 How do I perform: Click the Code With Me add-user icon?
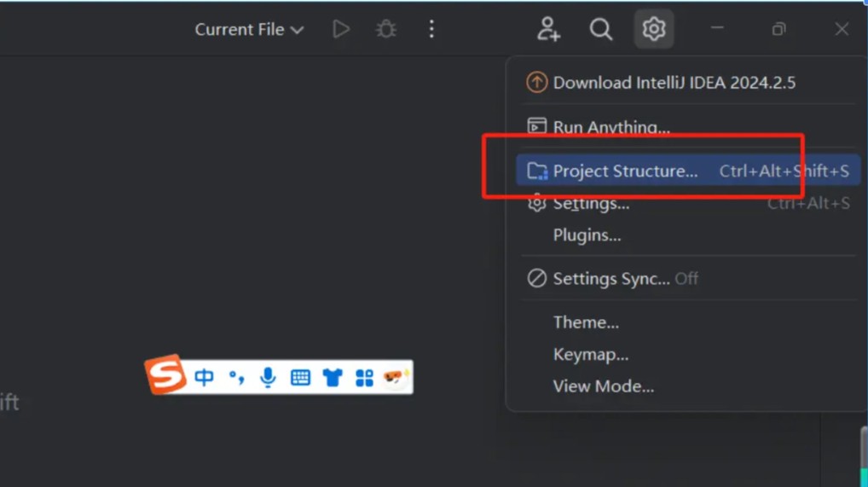tap(548, 29)
